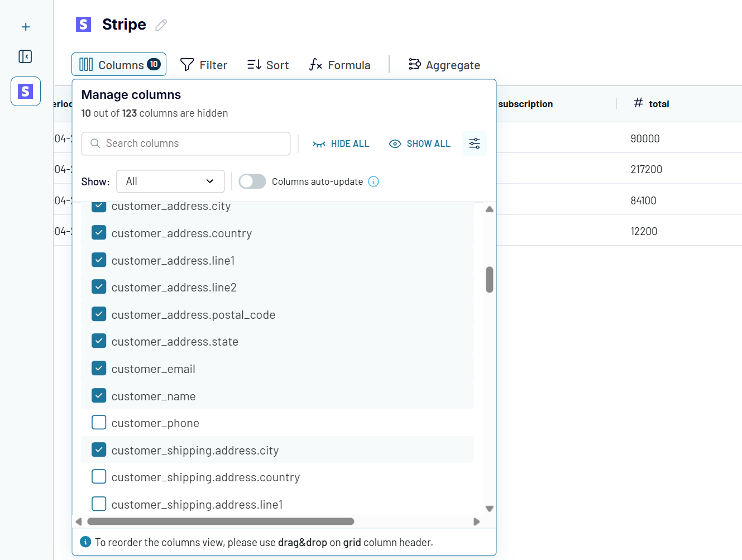Open the Filter menu
Image resolution: width=742 pixels, height=560 pixels.
(204, 65)
